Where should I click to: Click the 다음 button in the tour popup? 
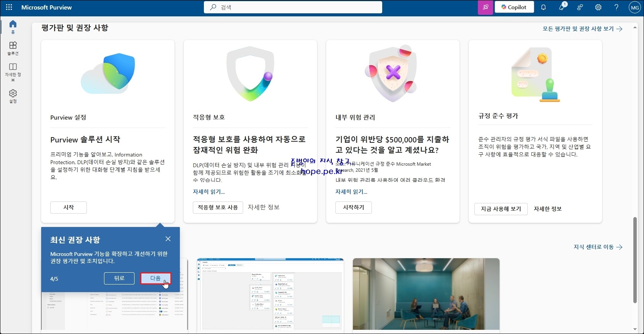[155, 278]
